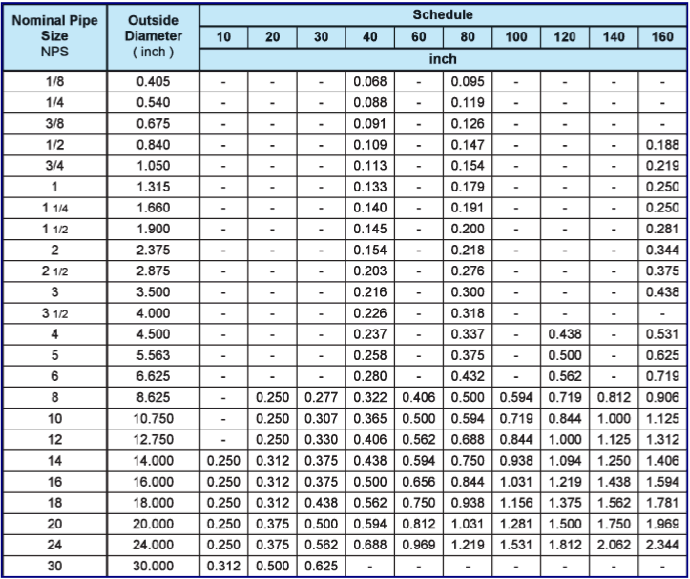The width and height of the screenshot is (690, 579).
Task: Click wall thickness '0.191' in the 1 1/4 row
Action: click(x=467, y=208)
